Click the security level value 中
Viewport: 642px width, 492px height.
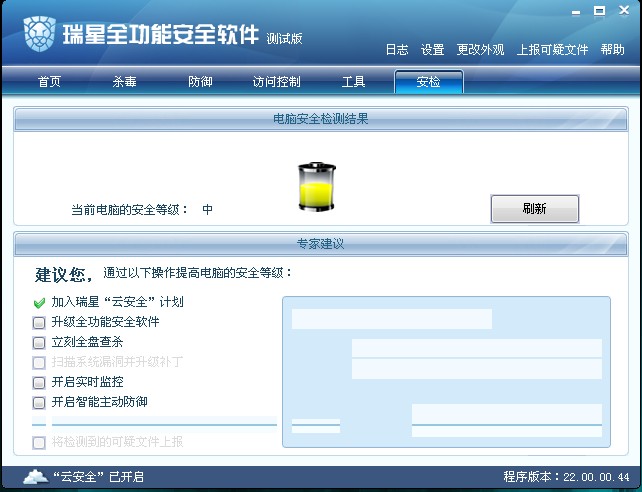tap(208, 210)
